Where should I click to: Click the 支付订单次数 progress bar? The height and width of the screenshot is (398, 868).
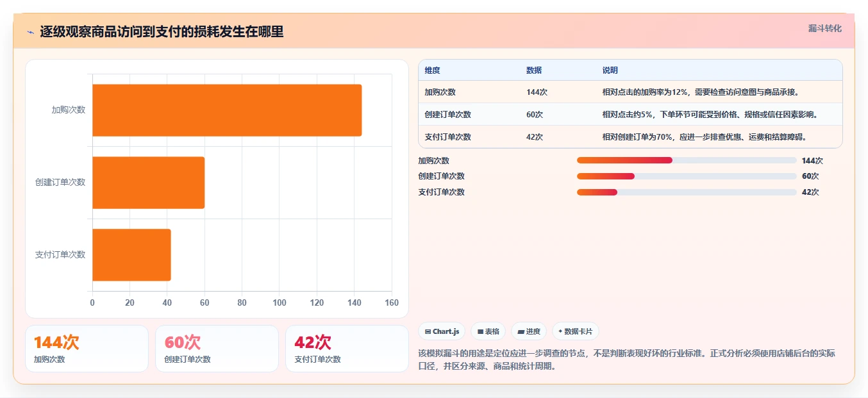coord(687,192)
